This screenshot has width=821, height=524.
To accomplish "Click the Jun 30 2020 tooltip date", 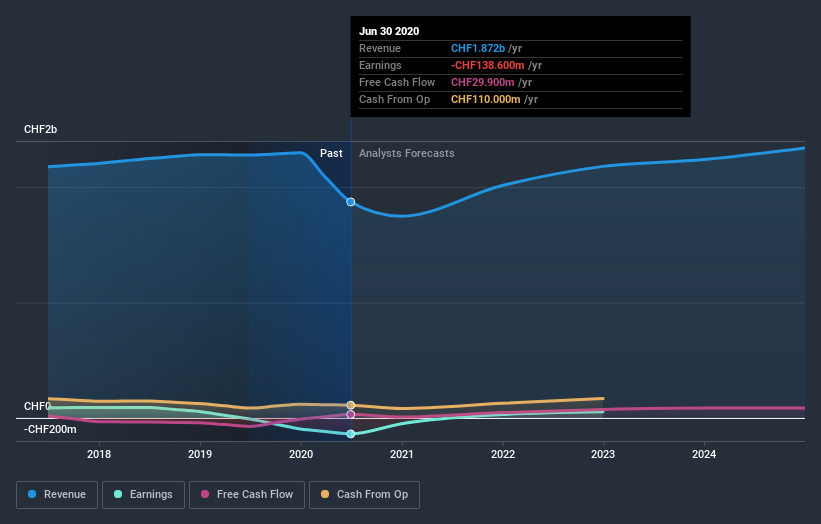I will [389, 31].
